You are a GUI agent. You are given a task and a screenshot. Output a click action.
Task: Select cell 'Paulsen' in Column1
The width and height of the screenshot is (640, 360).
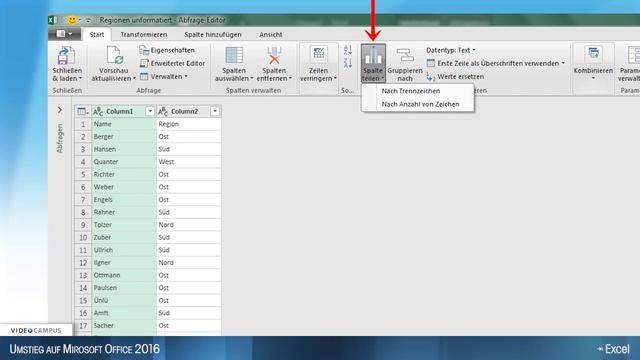(124, 288)
